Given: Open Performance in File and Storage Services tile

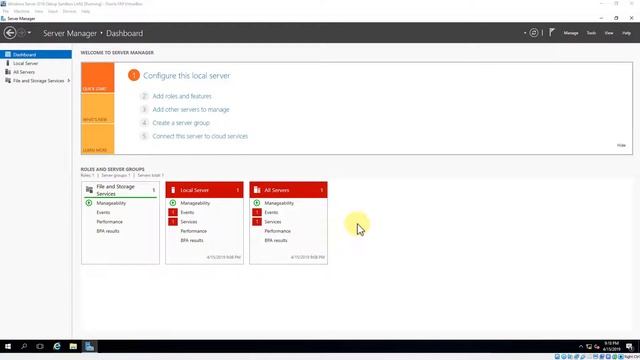Looking at the screenshot, I should point(109,222).
